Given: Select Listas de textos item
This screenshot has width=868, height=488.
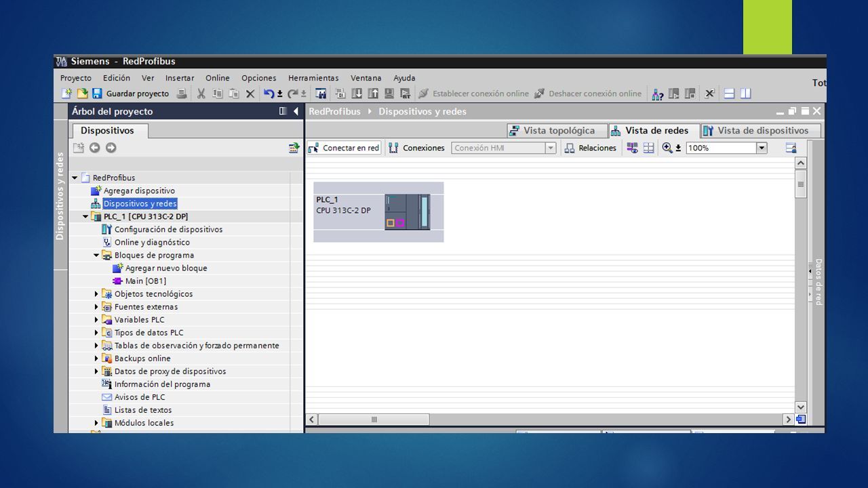Looking at the screenshot, I should point(143,410).
